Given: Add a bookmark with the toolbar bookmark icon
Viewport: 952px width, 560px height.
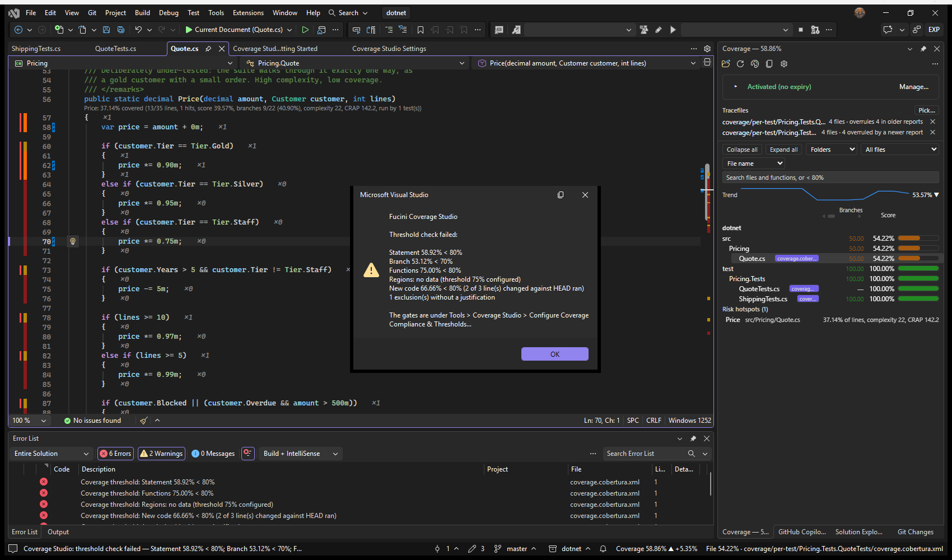Looking at the screenshot, I should click(x=421, y=30).
